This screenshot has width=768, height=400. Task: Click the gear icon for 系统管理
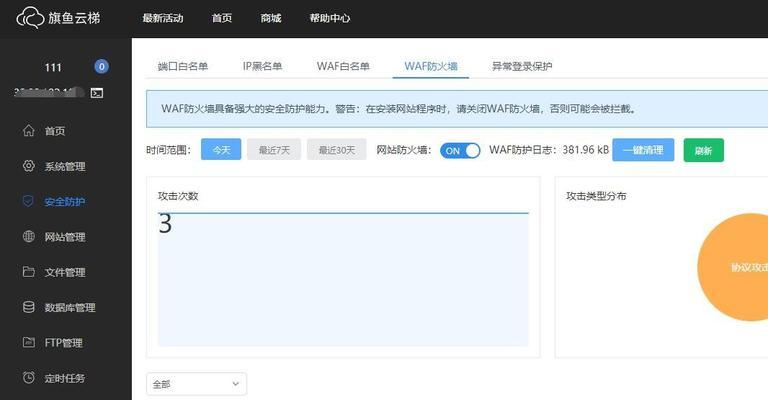[29, 165]
